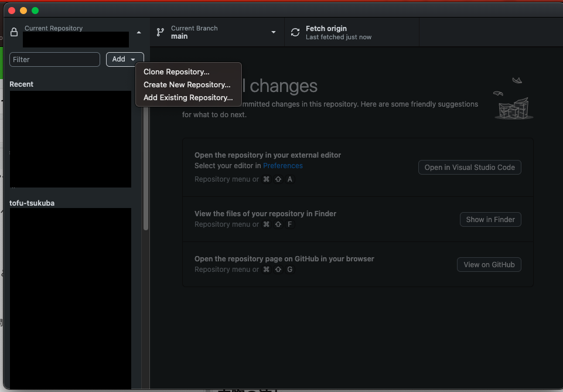563x392 pixels.
Task: Click the keyboard shortcut symbol near Open in Visual Studio Code
Action: pyautogui.click(x=267, y=179)
